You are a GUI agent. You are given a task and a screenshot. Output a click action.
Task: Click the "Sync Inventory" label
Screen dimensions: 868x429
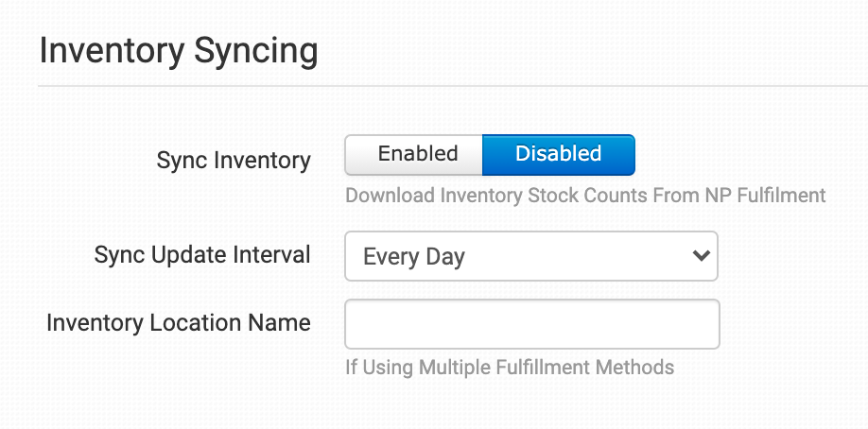click(x=233, y=161)
